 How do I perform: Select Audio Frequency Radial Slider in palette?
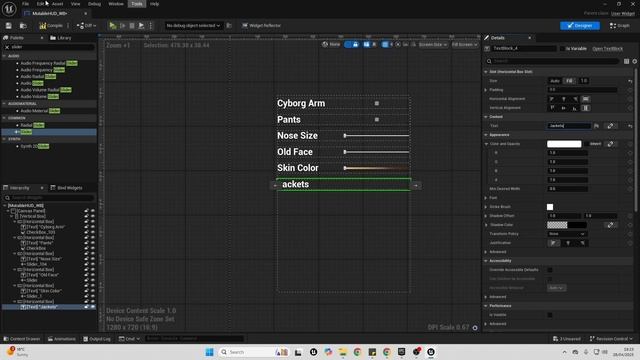click(49, 63)
